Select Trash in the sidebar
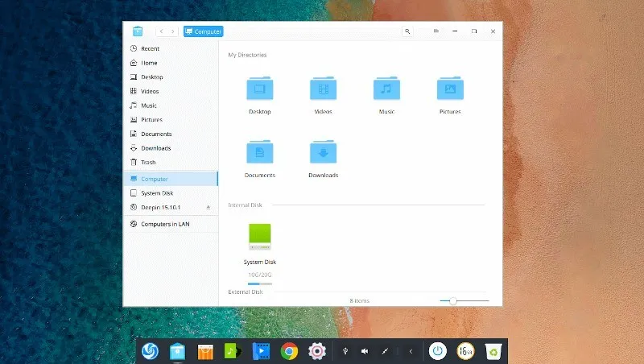 [148, 162]
